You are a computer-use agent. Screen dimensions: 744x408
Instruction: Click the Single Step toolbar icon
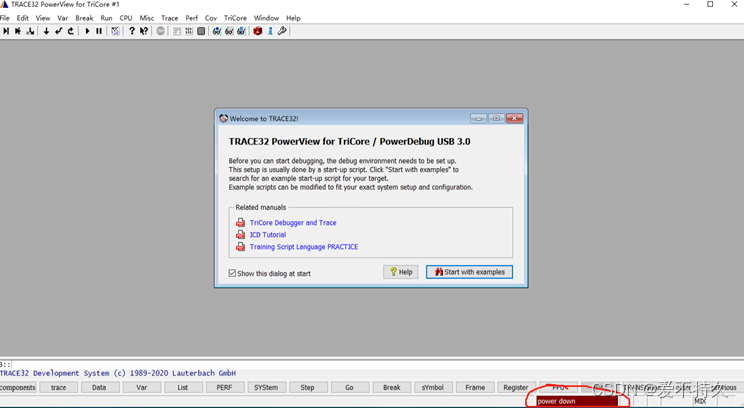click(x=6, y=31)
